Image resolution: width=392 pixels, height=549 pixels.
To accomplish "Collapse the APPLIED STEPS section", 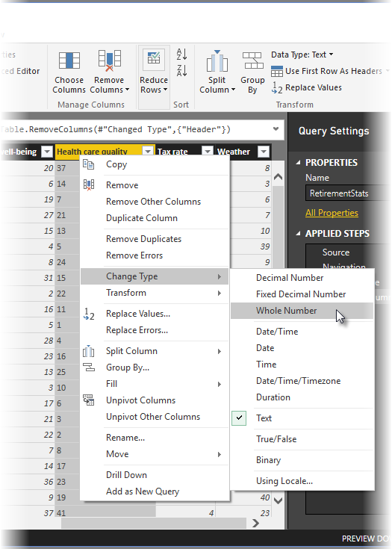I will [x=298, y=234].
